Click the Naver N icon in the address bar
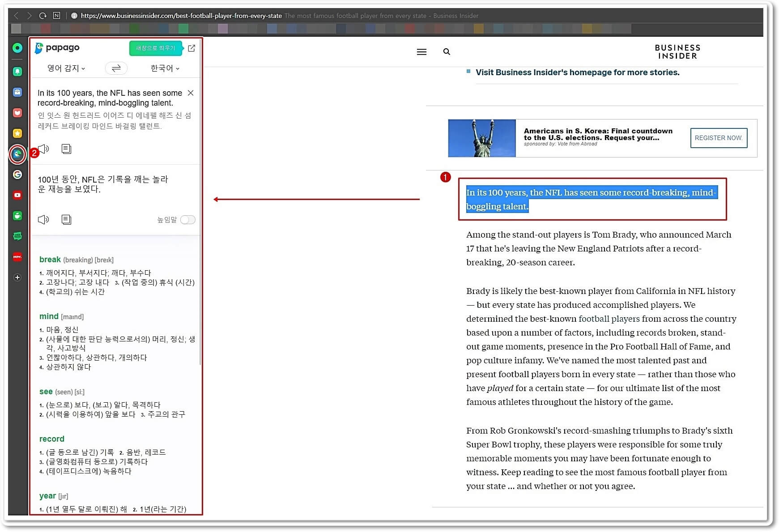This screenshot has width=779, height=532. 56,15
